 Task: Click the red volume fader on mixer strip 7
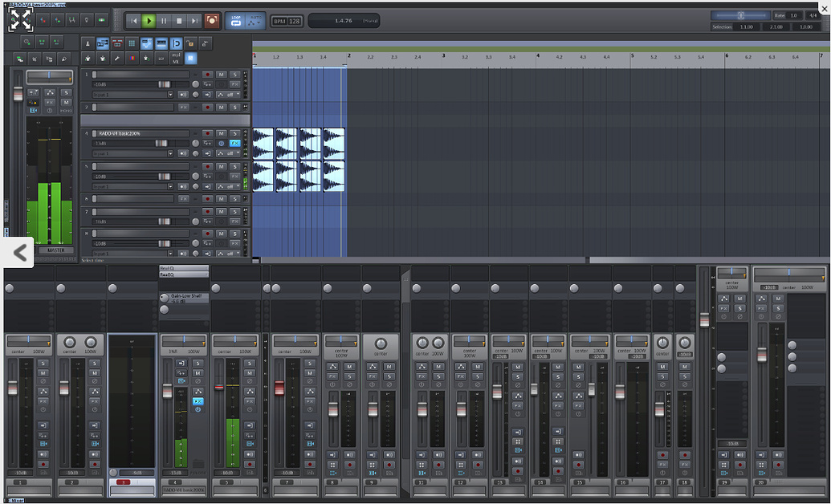279,388
